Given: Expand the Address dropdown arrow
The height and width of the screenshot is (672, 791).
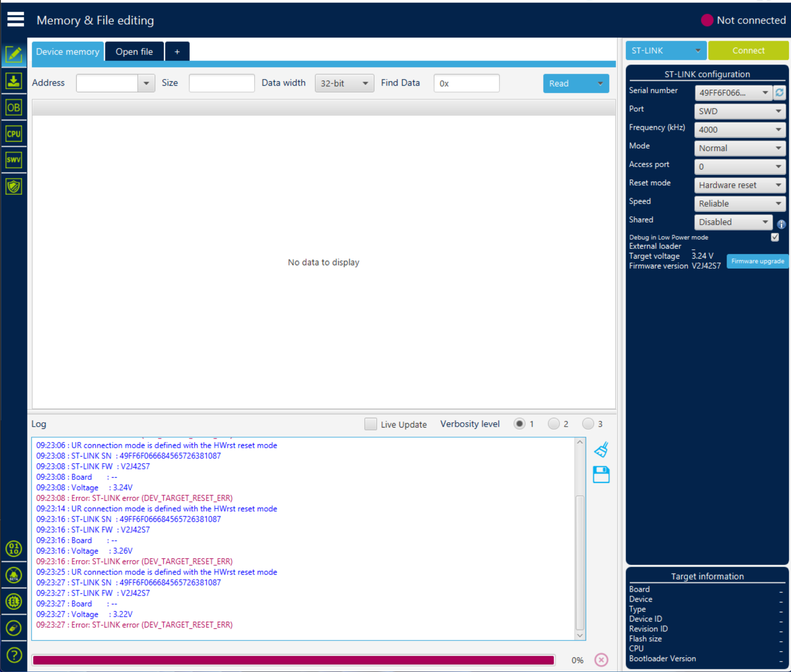Looking at the screenshot, I should click(x=146, y=83).
